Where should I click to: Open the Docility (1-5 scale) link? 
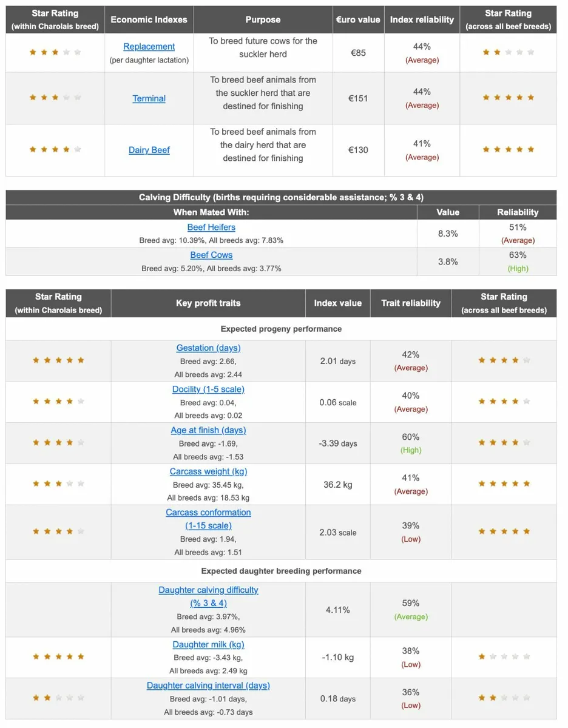coord(208,389)
